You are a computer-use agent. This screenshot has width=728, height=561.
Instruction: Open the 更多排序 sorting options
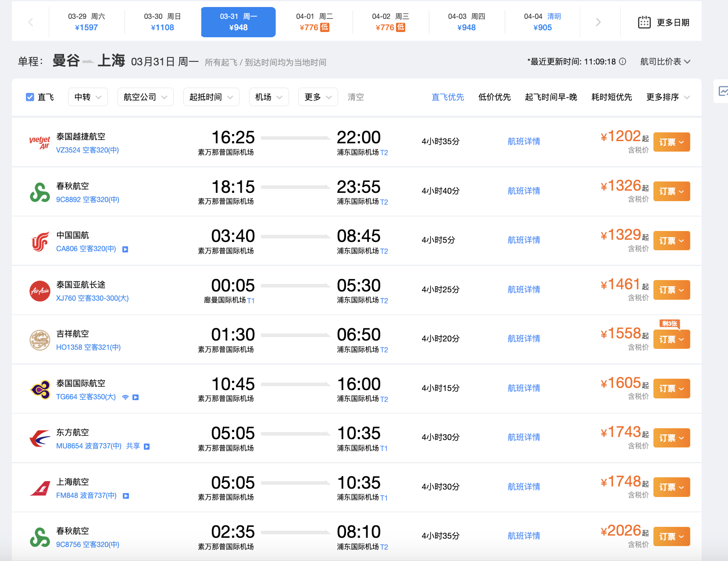667,97
